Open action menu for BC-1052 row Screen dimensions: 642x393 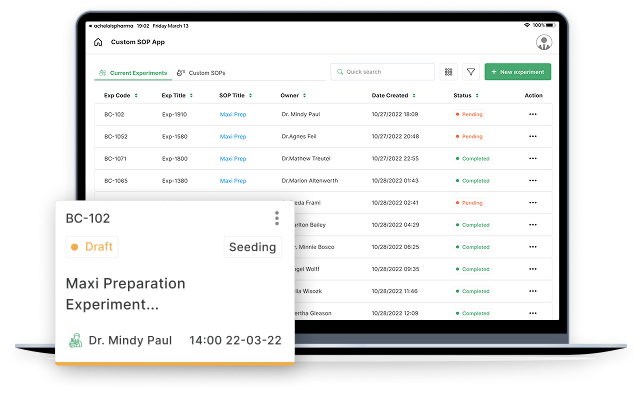click(532, 136)
